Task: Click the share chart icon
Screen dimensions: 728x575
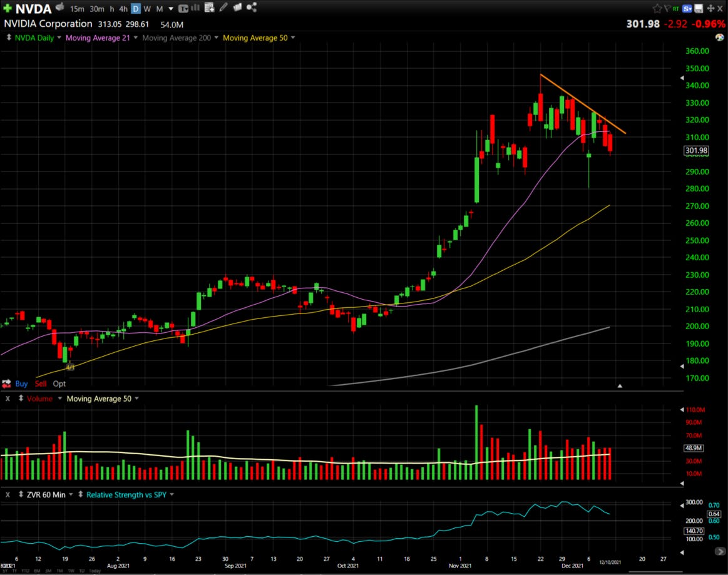Action: 251,7
